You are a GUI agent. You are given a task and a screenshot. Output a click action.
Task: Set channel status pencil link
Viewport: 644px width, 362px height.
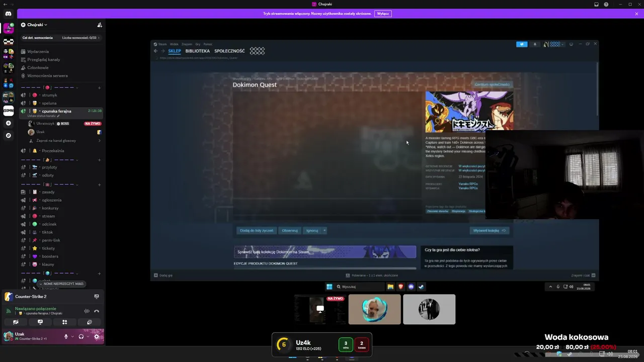coord(44,116)
